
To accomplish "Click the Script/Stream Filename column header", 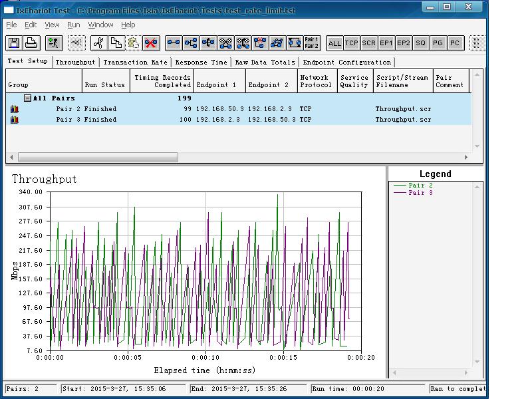I will (x=403, y=80).
